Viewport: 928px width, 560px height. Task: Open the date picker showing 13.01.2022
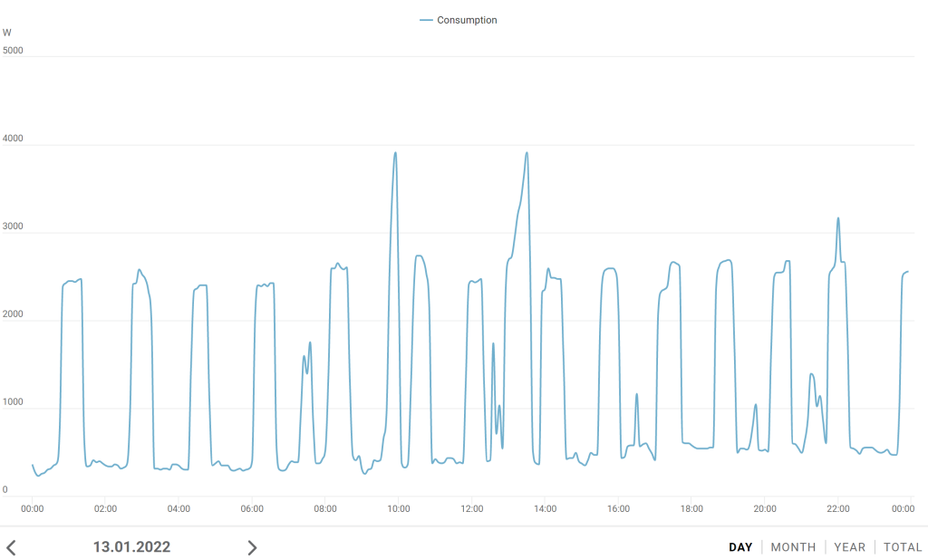click(131, 547)
